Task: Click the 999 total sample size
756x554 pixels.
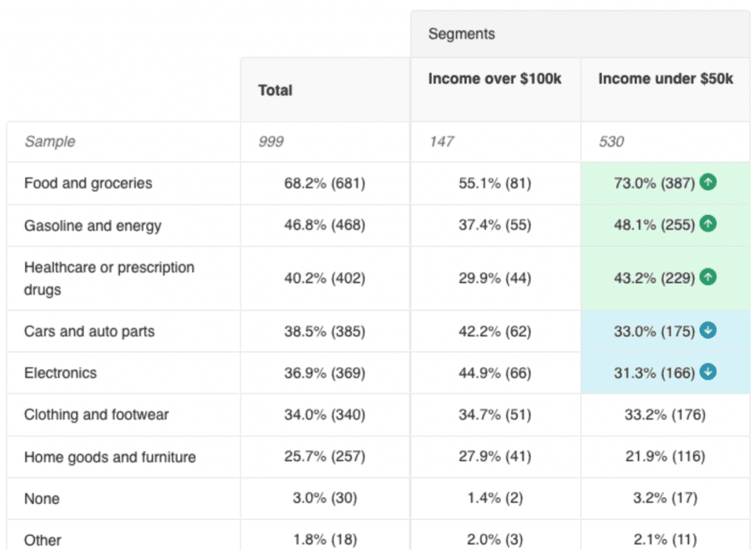Action: click(x=271, y=141)
